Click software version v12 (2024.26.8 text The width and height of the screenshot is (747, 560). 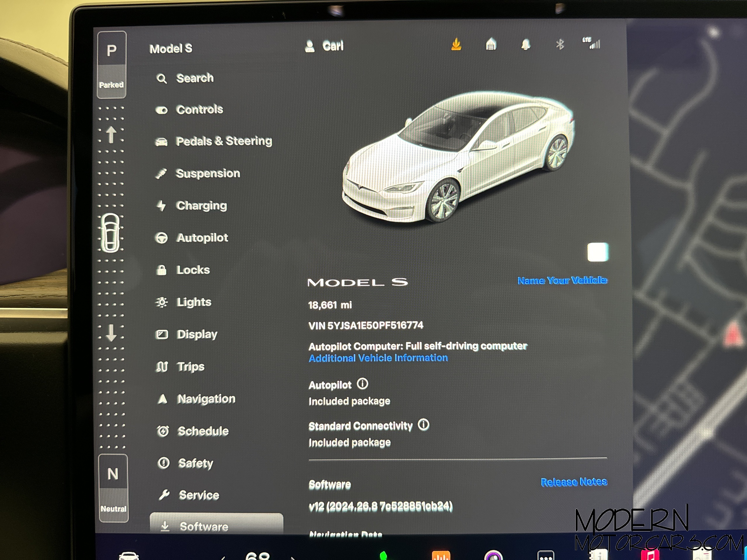(x=381, y=506)
